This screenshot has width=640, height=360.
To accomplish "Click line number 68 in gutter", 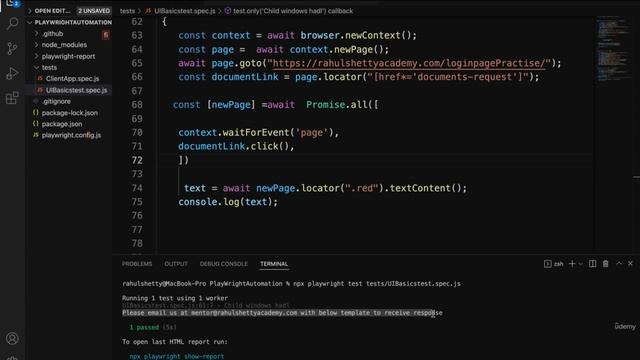I will click(137, 105).
